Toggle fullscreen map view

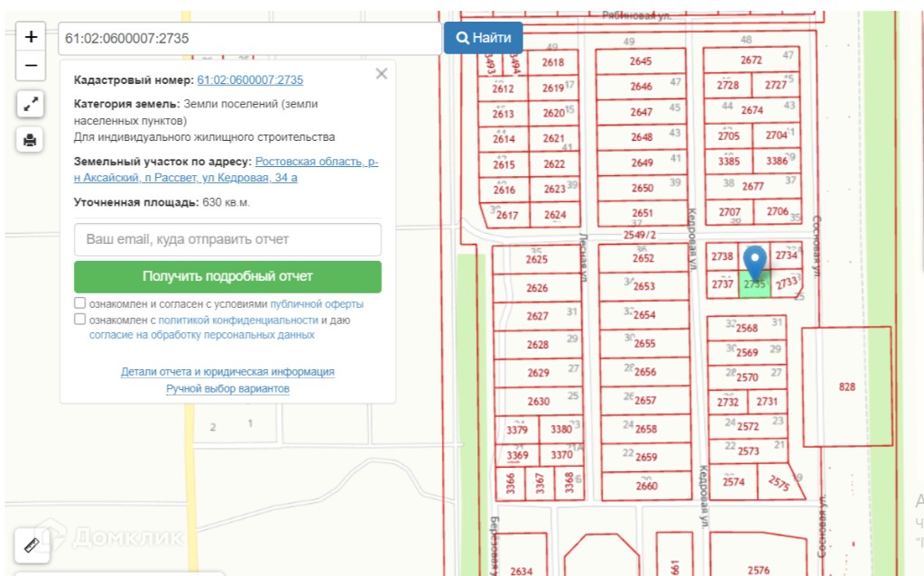click(31, 105)
